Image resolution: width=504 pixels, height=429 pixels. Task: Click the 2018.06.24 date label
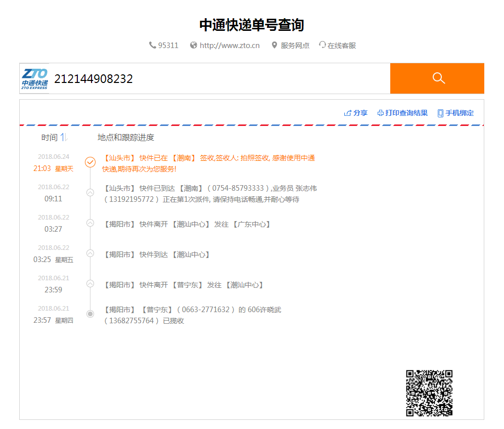pyautogui.click(x=54, y=157)
